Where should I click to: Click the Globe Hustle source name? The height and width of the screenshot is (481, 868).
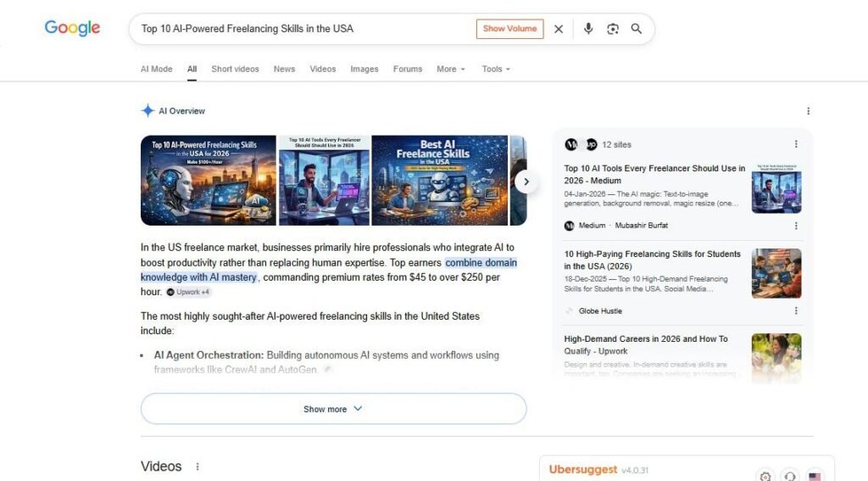tap(600, 310)
